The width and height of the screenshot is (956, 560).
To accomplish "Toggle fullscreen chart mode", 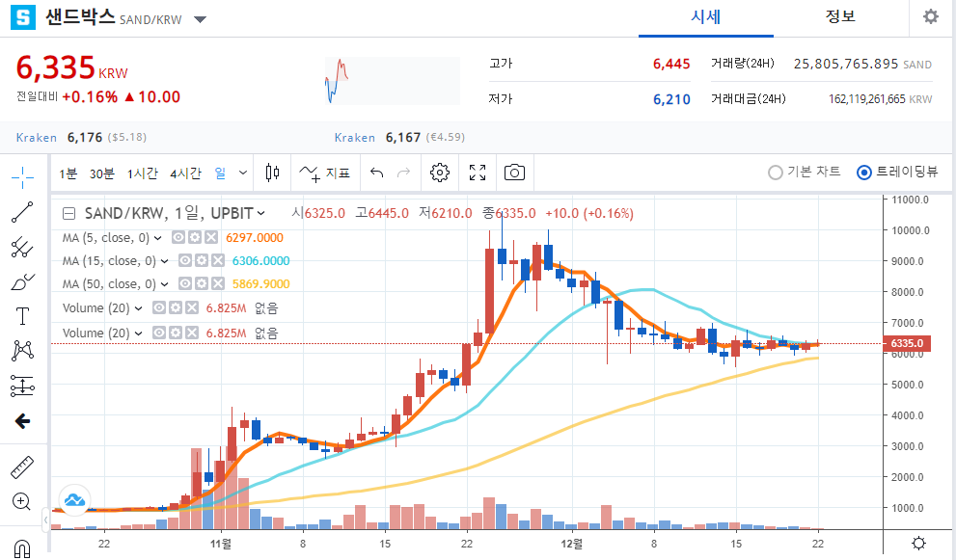I will click(478, 173).
